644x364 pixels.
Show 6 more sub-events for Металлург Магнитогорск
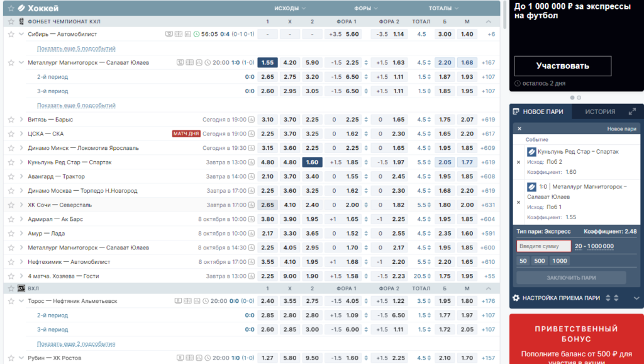76,105
